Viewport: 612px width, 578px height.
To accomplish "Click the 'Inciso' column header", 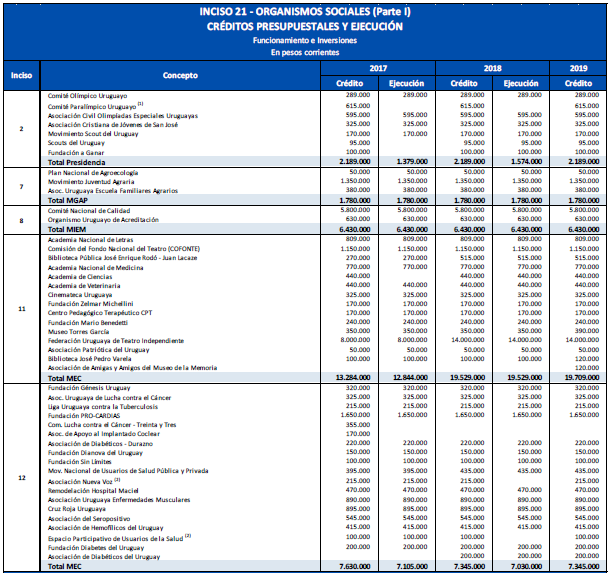I will tap(21, 75).
